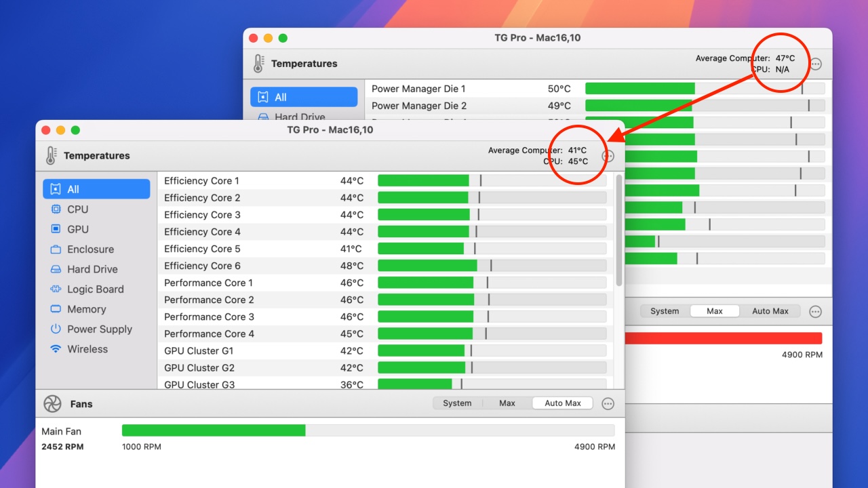Click the Power Supply power icon
The width and height of the screenshot is (868, 488).
point(56,329)
